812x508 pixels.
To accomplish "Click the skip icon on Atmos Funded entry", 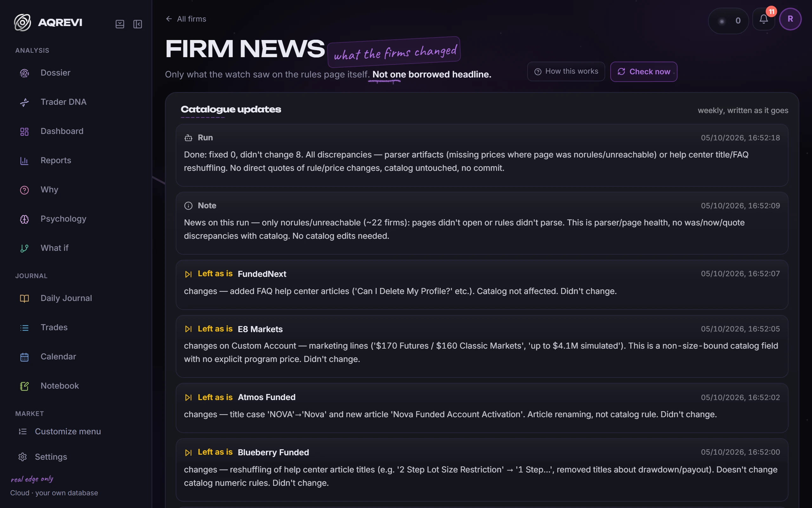I will tap(188, 398).
